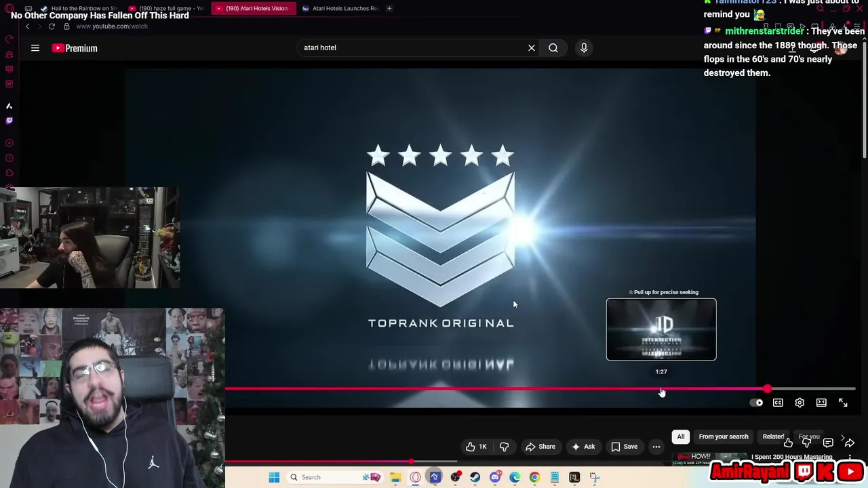Open GX Cleaner in Opera sidebar
Viewport: 868px width, 488px height.
[9, 54]
